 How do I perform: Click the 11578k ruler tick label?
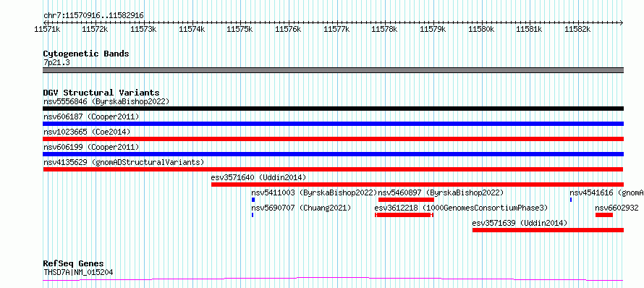tap(385, 29)
